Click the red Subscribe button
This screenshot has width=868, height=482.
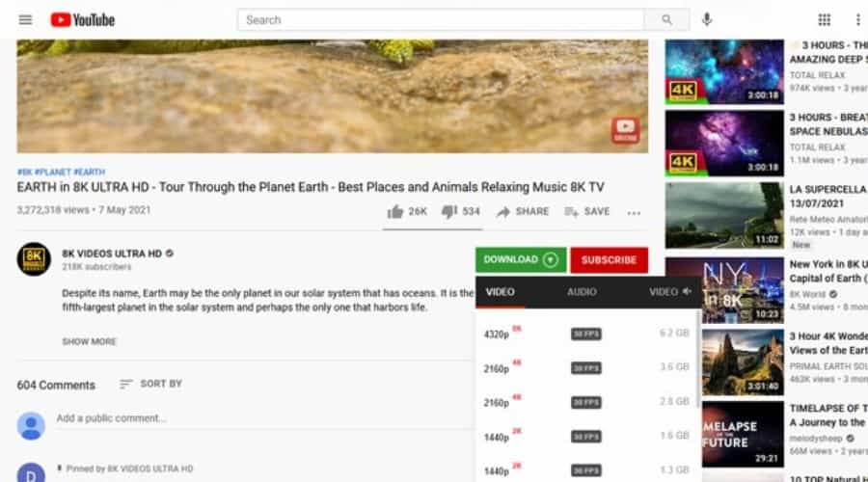tap(609, 259)
